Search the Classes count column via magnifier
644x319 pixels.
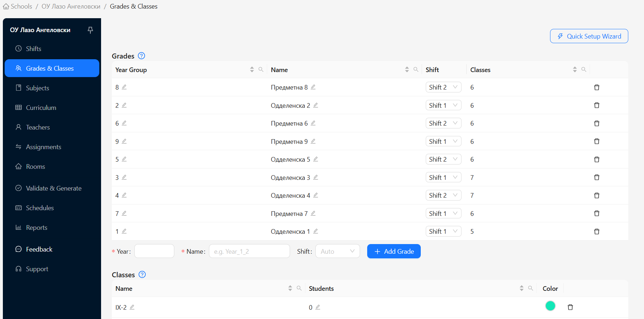click(584, 70)
